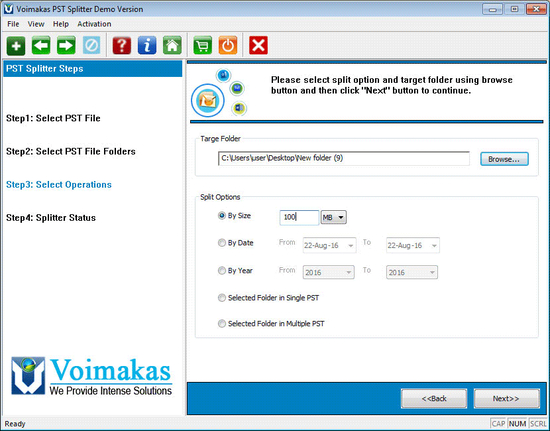Click Step3: Select Operations

click(59, 185)
